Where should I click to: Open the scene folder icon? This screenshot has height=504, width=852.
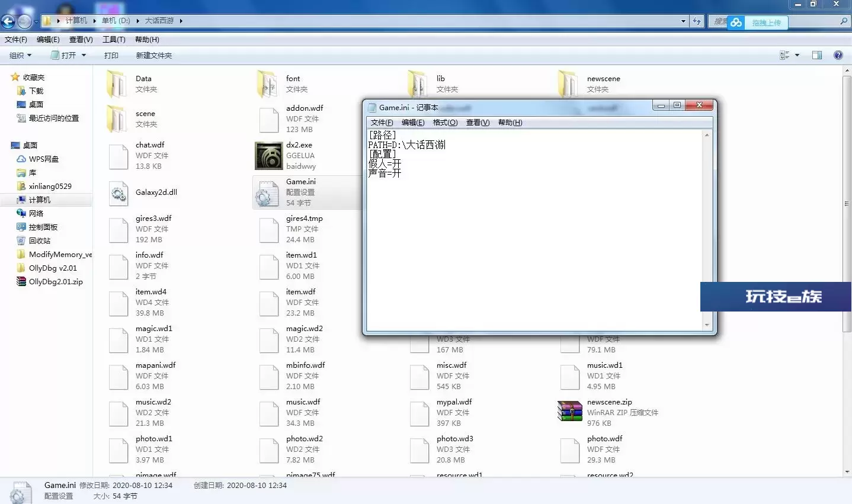coord(116,119)
